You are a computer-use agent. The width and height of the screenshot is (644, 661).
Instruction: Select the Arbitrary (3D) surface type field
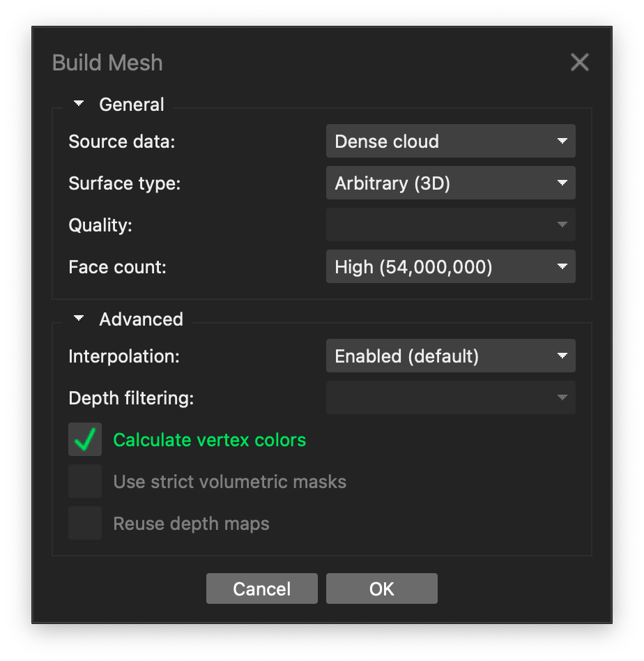[450, 183]
